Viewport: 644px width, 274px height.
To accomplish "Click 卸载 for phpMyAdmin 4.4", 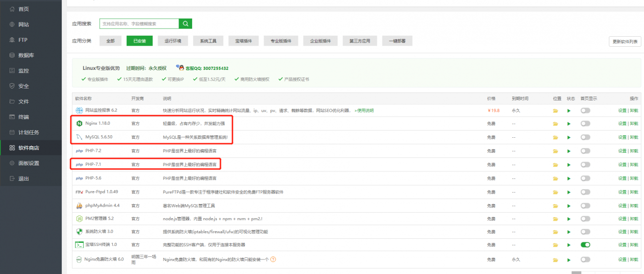I will click(634, 206).
